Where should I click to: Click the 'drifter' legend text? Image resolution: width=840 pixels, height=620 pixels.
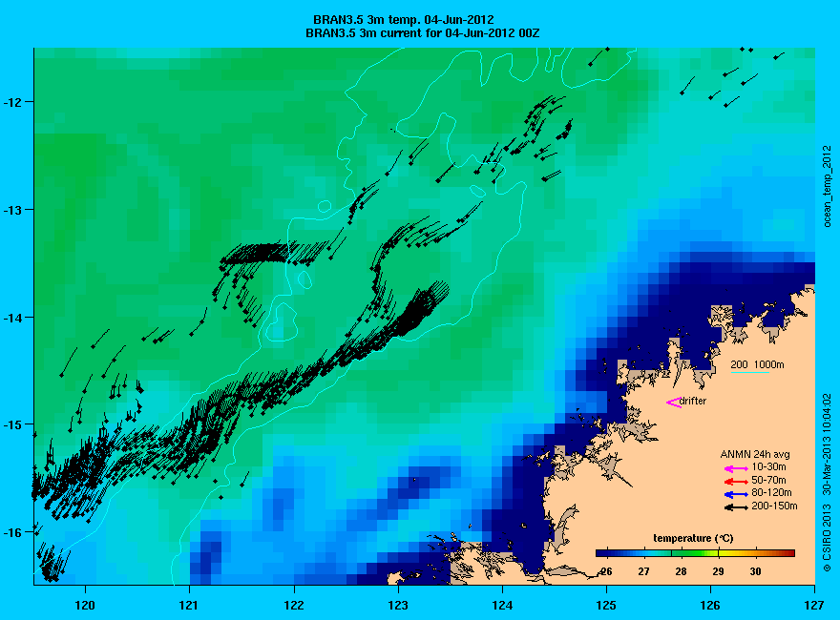point(693,401)
